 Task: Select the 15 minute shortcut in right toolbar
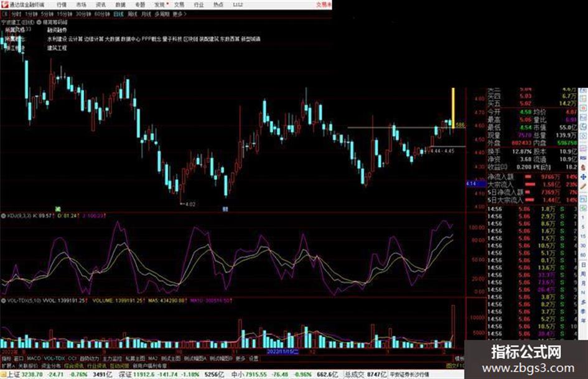583,236
